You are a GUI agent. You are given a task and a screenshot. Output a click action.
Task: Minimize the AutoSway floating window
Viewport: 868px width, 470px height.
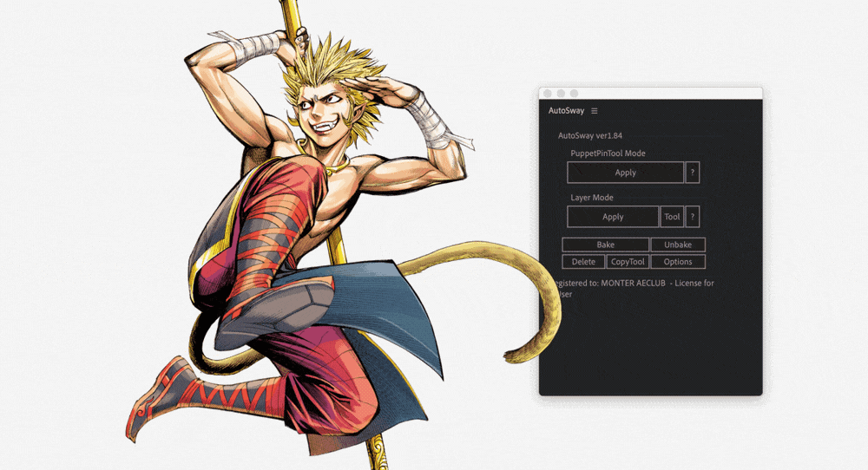561,93
